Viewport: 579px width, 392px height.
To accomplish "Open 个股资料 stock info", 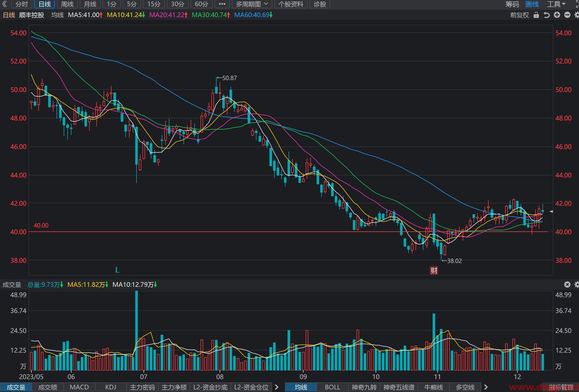I will (291, 4).
